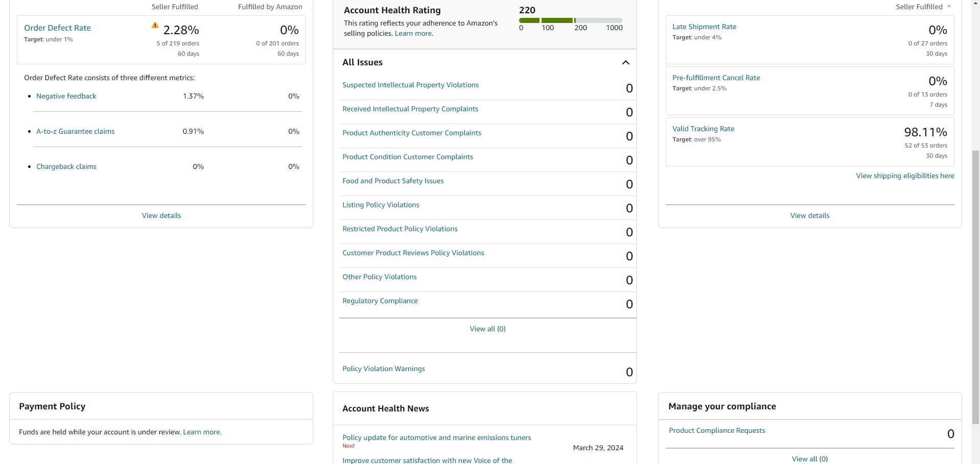Open Suspected Intellectual Property Violations
The height and width of the screenshot is (464, 980).
(x=410, y=85)
